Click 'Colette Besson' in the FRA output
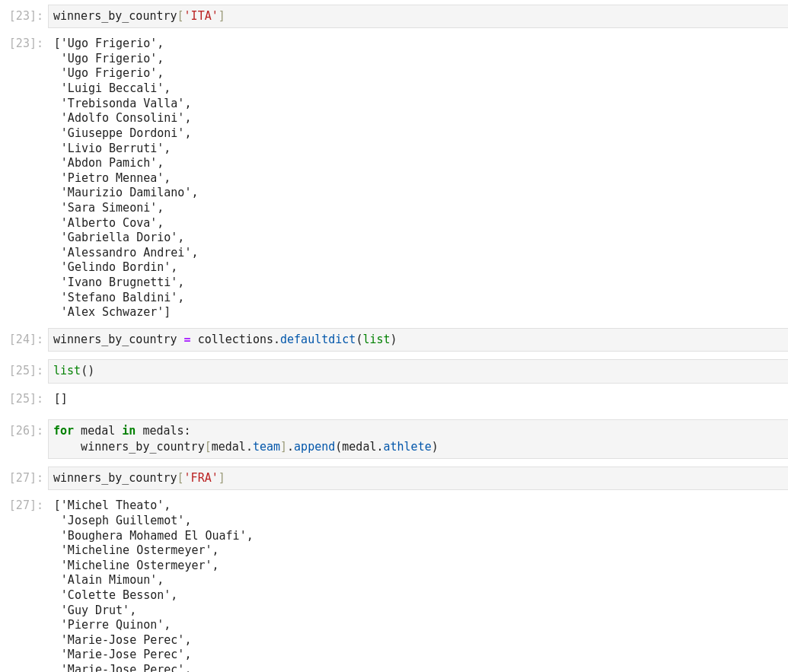 pyautogui.click(x=118, y=595)
